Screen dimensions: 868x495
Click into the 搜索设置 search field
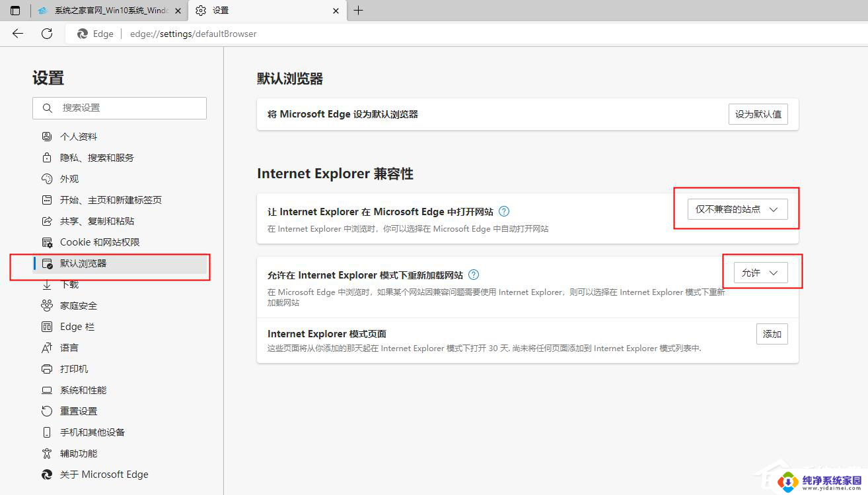pos(120,108)
